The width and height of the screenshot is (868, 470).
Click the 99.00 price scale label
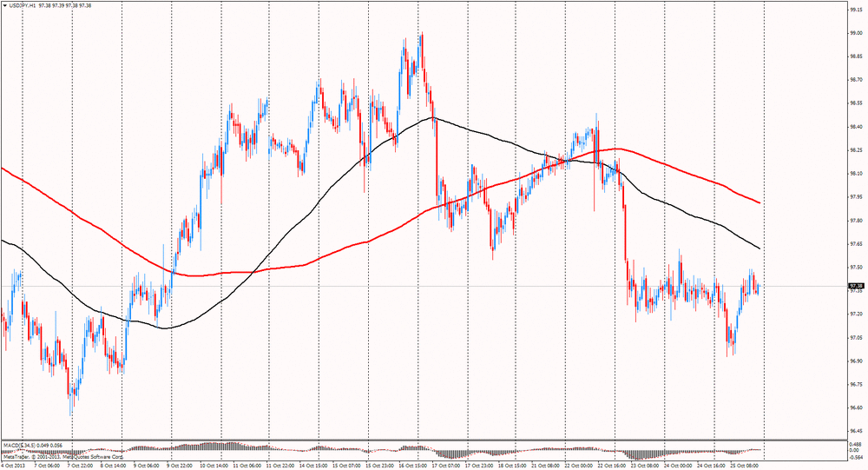856,33
